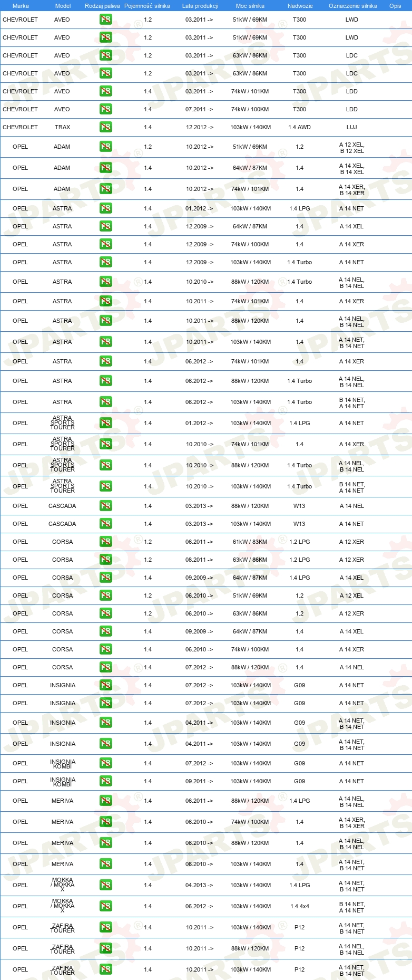Click the Nadwozie column header
Viewport: 412px width, 980px height.
click(300, 6)
